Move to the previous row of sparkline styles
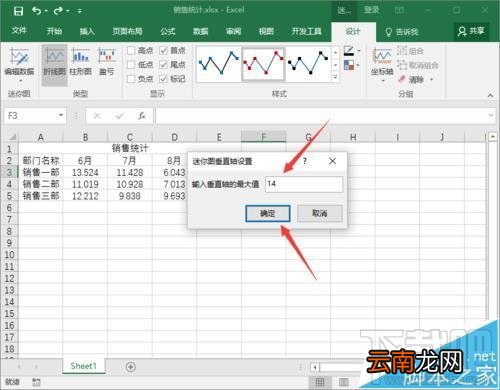 pyautogui.click(x=335, y=53)
